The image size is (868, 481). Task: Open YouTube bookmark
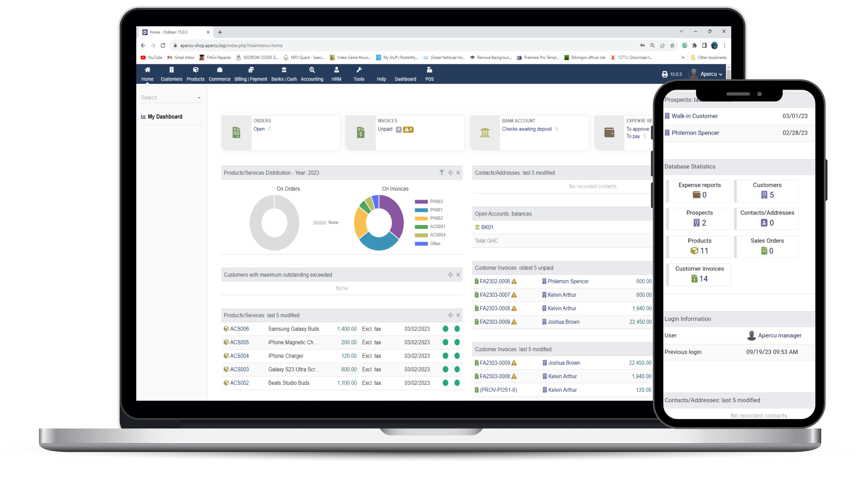pyautogui.click(x=151, y=58)
